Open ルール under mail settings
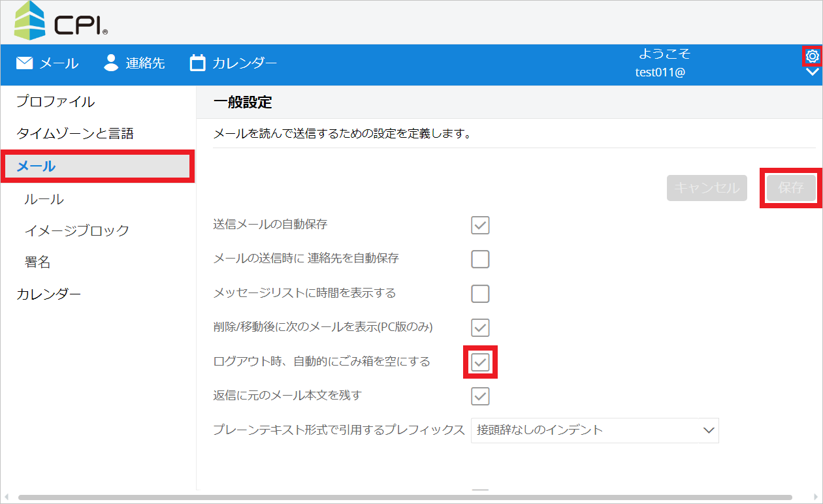 tap(44, 199)
